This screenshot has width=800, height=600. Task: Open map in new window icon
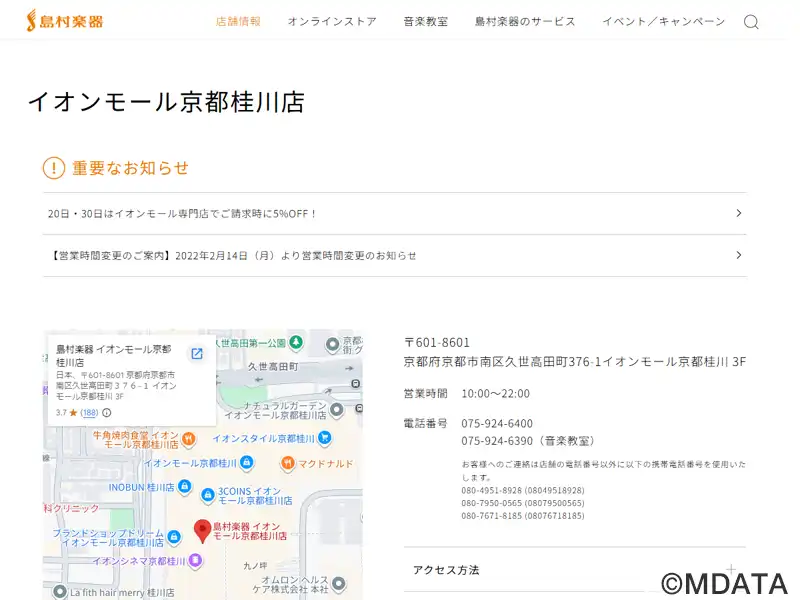pyautogui.click(x=197, y=354)
